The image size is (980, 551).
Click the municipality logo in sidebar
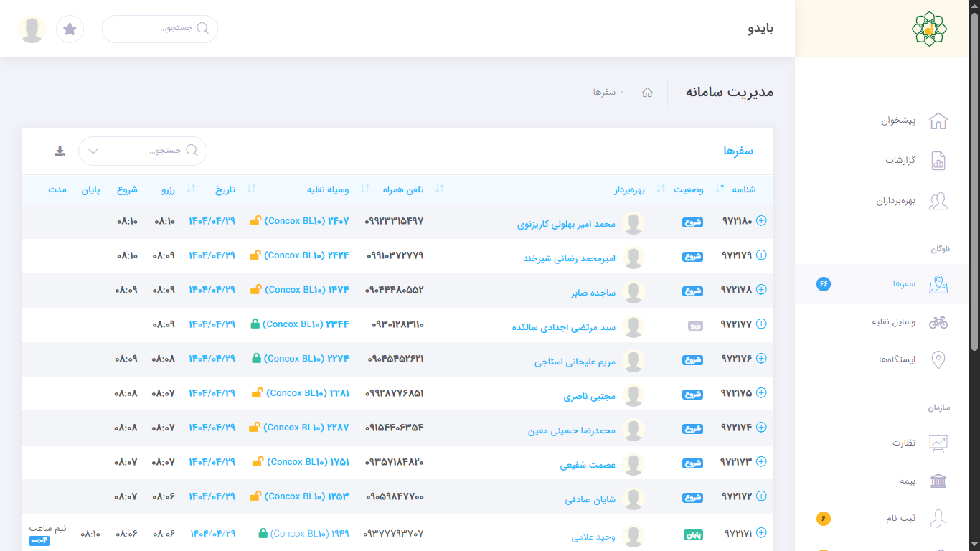click(x=928, y=29)
